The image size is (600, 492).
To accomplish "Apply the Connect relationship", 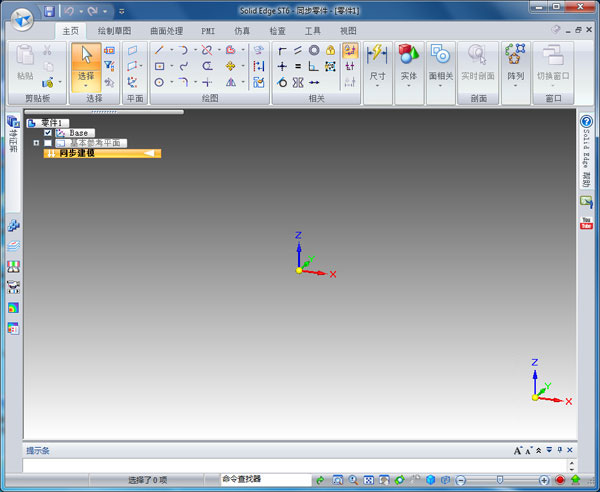I will click(282, 50).
